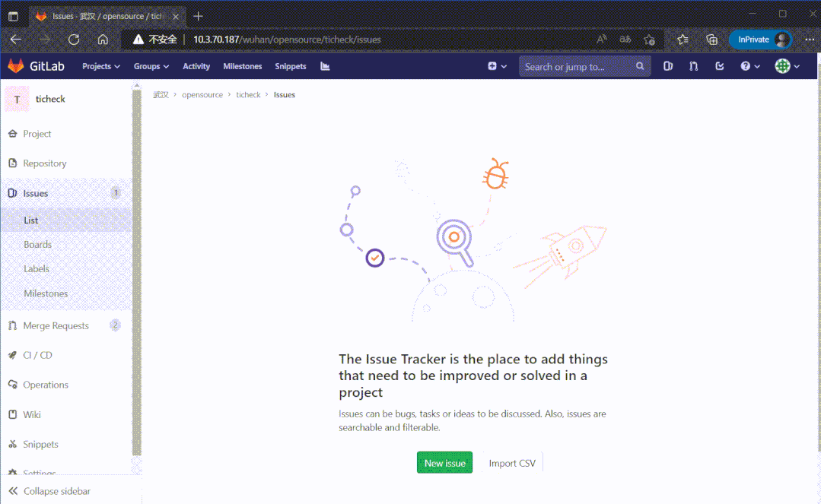Click the GitLab fox logo
Image resolution: width=821 pixels, height=504 pixels.
pos(16,66)
